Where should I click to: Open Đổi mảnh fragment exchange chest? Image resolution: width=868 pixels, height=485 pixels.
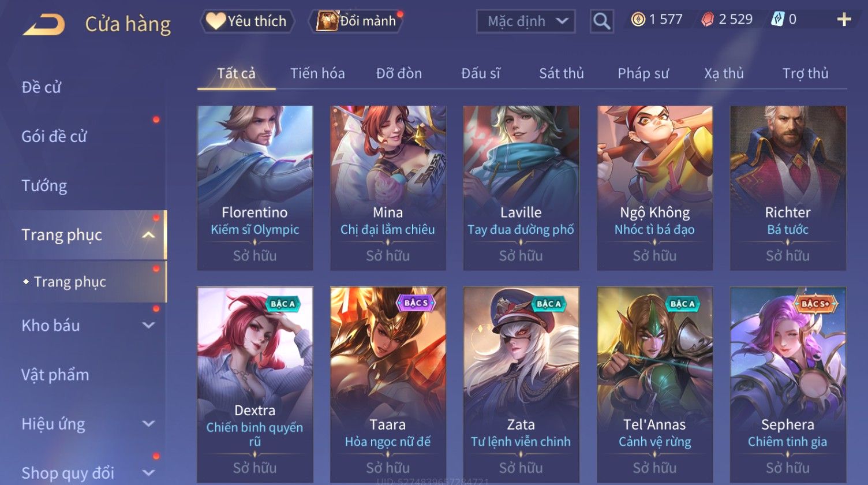[356, 21]
